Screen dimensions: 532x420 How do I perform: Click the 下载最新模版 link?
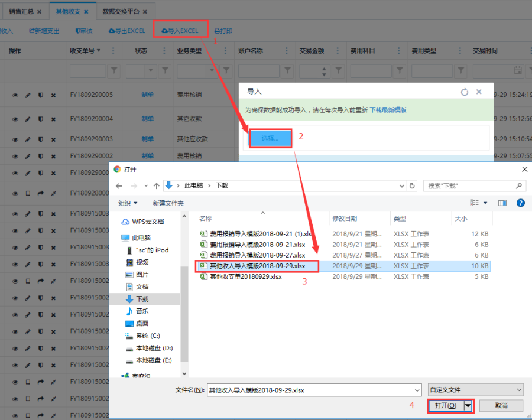pos(388,110)
